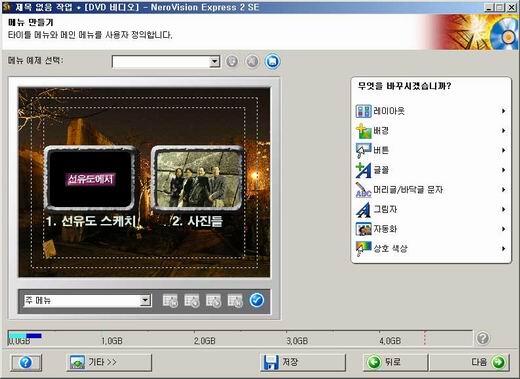Image resolution: width=520 pixels, height=379 pixels.
Task: Select the 상호 색상 menu entry
Action: point(431,249)
